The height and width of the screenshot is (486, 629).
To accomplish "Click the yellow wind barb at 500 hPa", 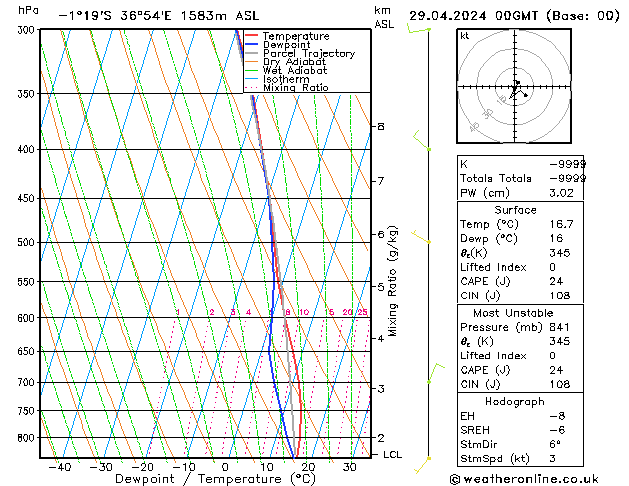I will [x=421, y=237].
